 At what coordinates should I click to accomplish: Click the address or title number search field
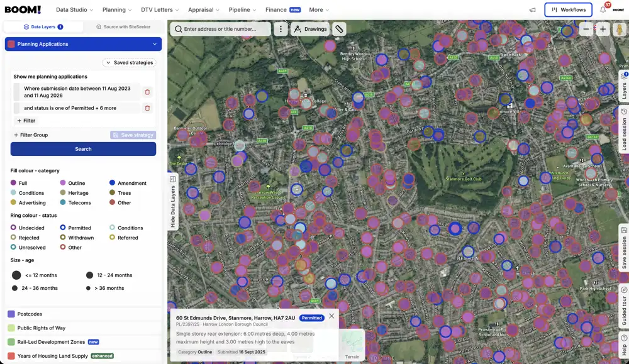(x=221, y=29)
